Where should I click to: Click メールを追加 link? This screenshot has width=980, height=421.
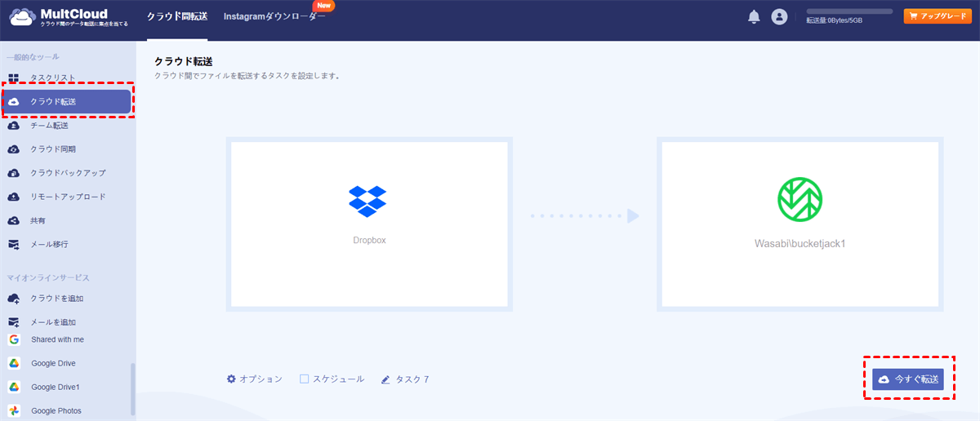pyautogui.click(x=53, y=322)
